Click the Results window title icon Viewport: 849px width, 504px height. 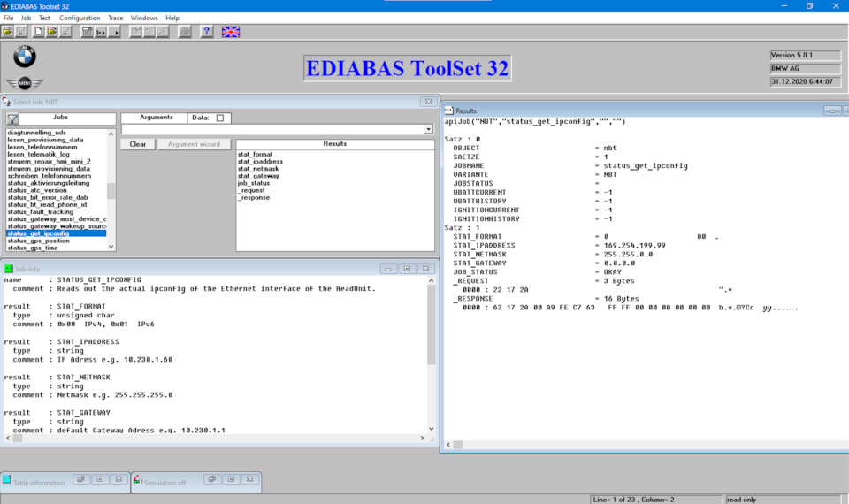point(449,111)
